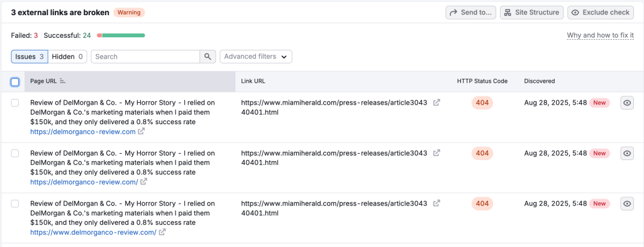The width and height of the screenshot is (644, 247).
Task: Focus the Search input field
Action: point(145,57)
